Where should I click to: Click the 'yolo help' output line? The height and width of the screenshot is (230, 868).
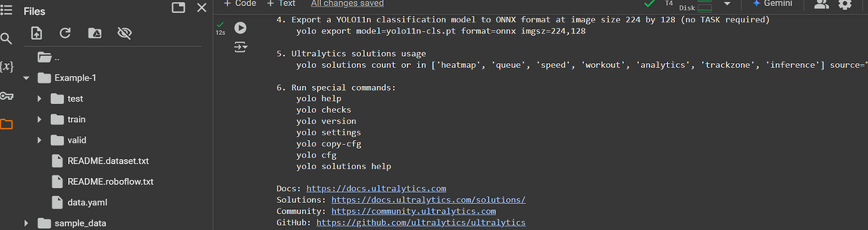318,99
